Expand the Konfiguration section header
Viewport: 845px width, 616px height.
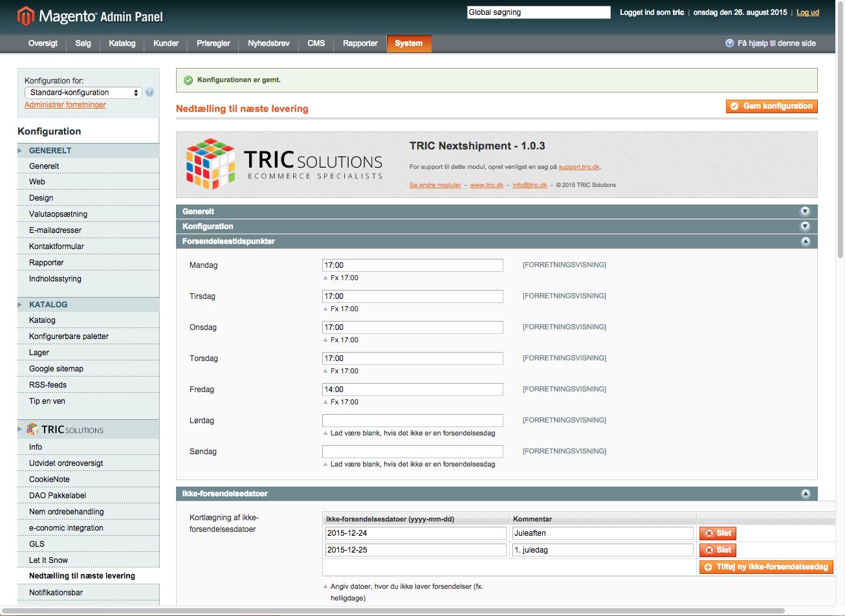(805, 226)
